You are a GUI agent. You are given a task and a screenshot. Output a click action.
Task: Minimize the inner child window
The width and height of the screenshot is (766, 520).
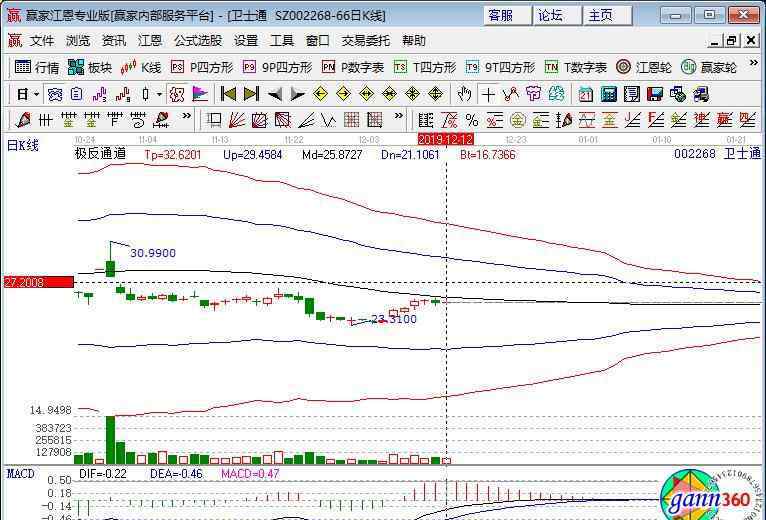point(715,41)
